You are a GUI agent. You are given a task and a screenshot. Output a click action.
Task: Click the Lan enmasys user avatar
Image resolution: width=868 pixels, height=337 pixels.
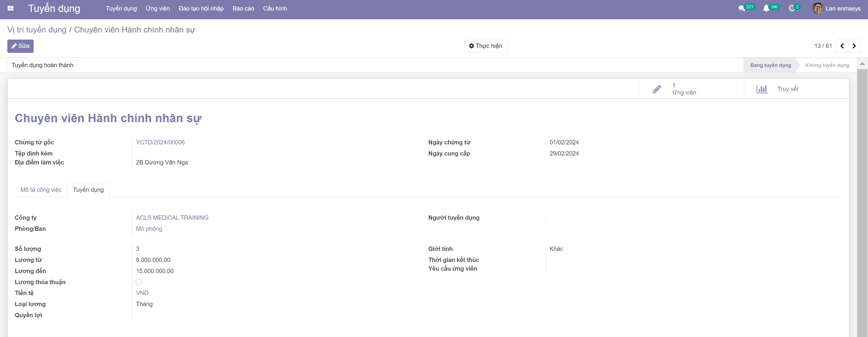point(818,8)
